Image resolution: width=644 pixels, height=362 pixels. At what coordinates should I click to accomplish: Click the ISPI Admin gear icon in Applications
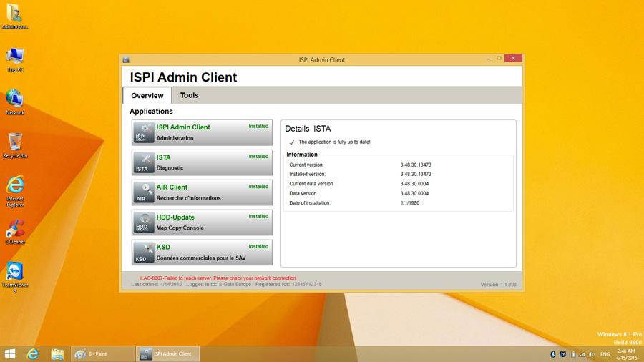(x=143, y=132)
